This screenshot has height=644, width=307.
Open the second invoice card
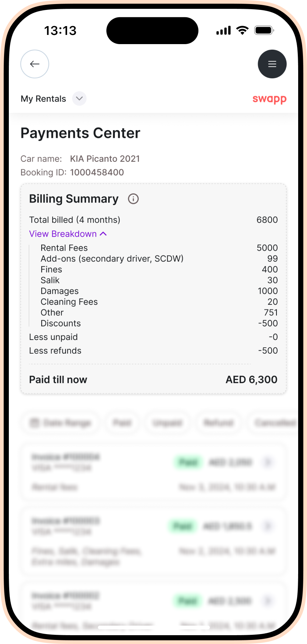pyautogui.click(x=153, y=541)
